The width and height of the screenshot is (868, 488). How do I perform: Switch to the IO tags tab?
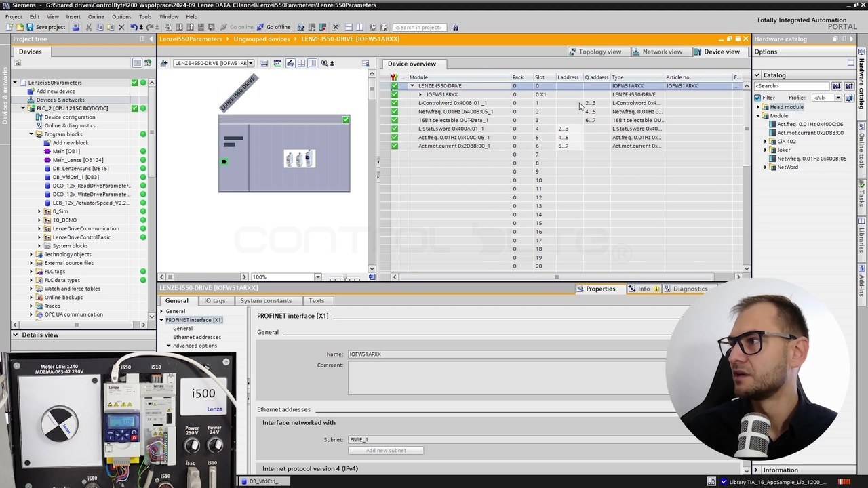[x=214, y=301]
